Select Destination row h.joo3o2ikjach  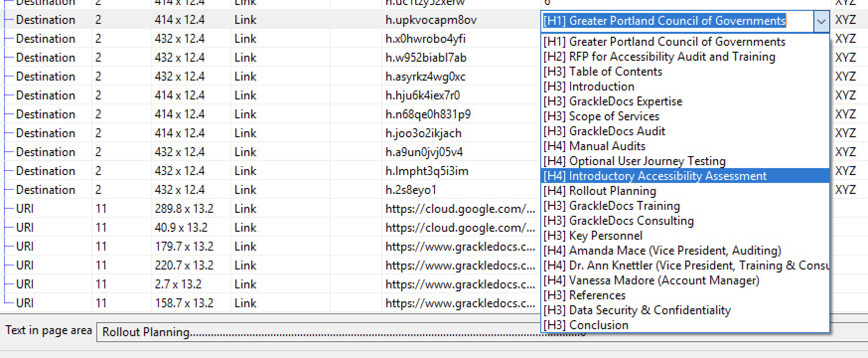coord(434,133)
